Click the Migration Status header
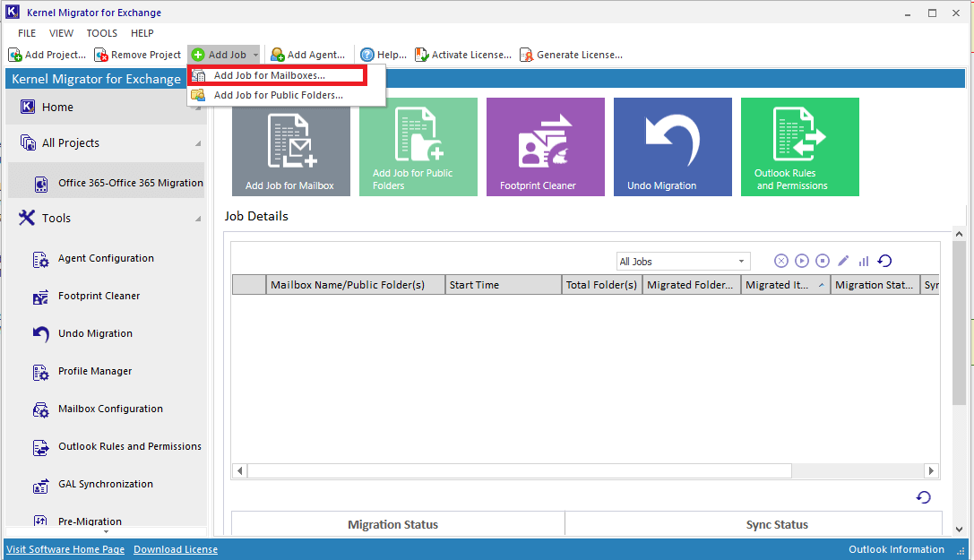Image resolution: width=974 pixels, height=560 pixels. tap(392, 525)
